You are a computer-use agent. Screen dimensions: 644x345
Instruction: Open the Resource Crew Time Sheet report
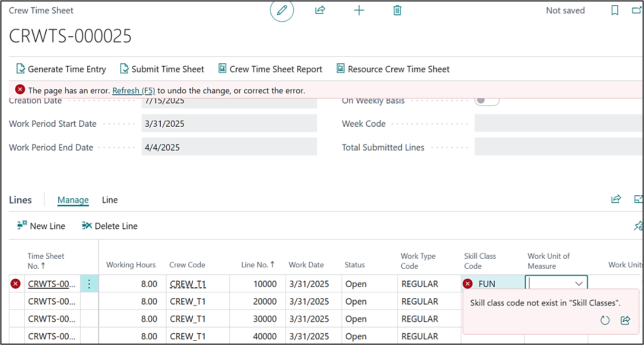pyautogui.click(x=393, y=69)
